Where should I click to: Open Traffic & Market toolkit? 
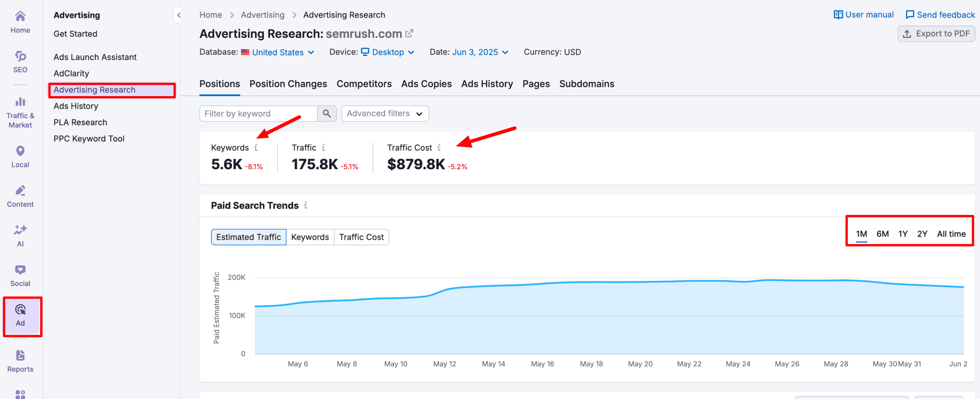pos(20,113)
